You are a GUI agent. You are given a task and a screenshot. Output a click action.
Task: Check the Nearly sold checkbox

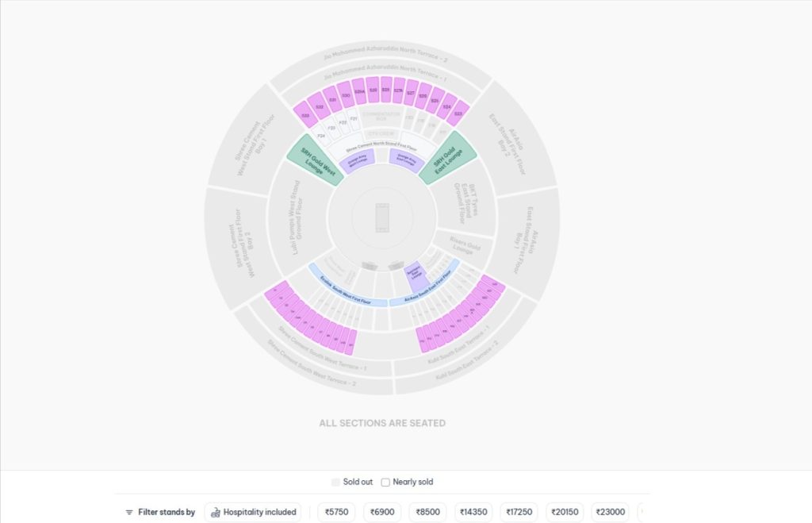pos(385,482)
